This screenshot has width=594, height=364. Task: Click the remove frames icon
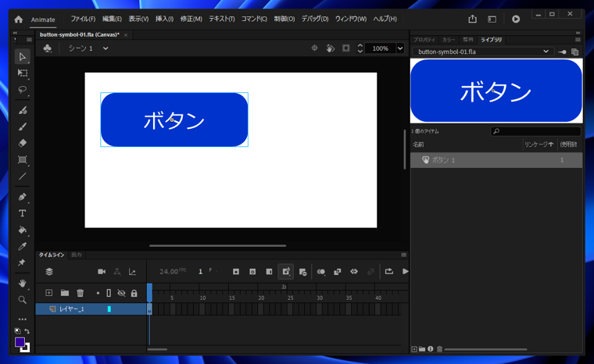[302, 272]
